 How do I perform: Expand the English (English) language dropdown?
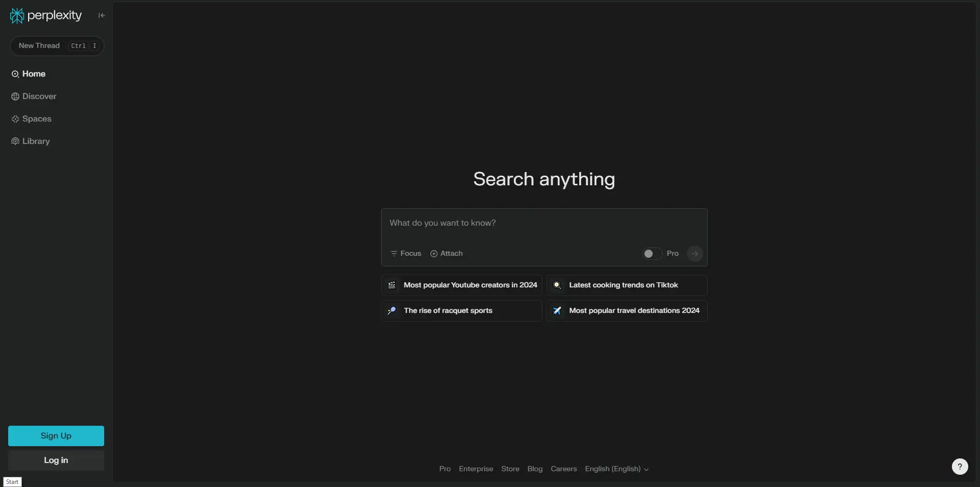(616, 469)
